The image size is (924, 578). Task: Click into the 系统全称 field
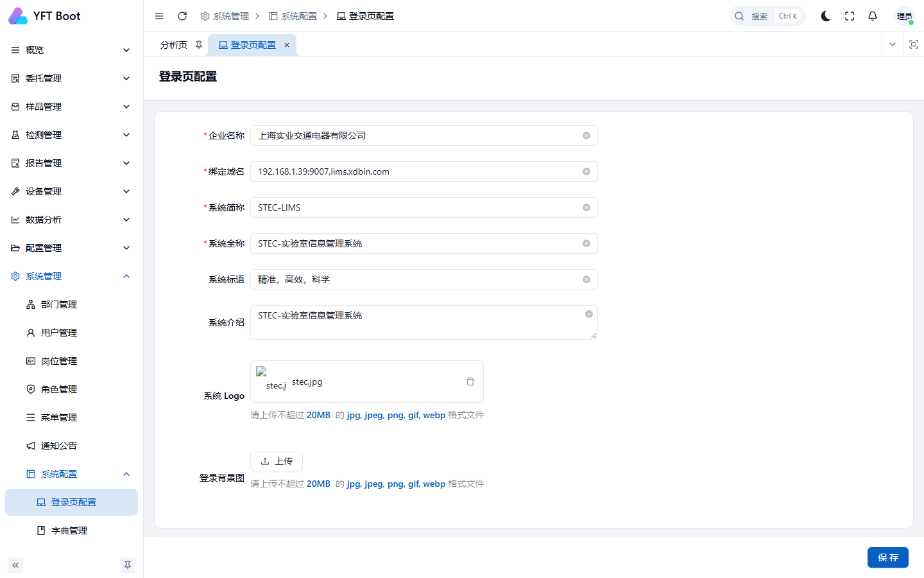tap(424, 243)
